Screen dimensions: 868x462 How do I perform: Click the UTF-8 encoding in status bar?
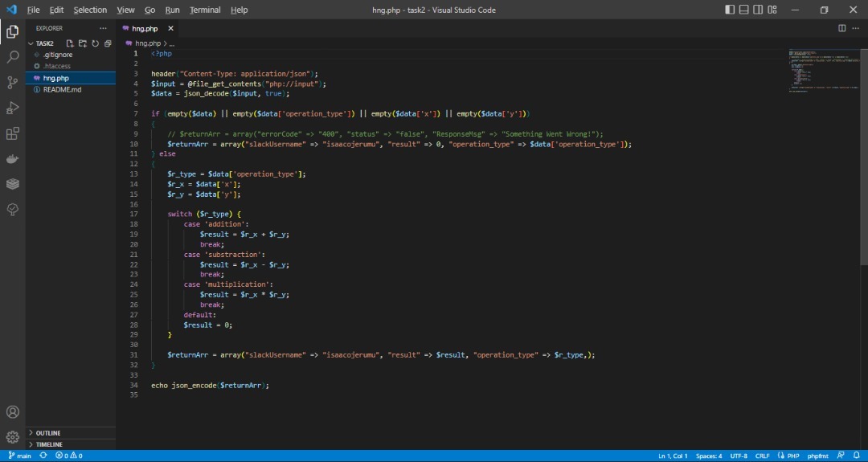click(x=739, y=456)
